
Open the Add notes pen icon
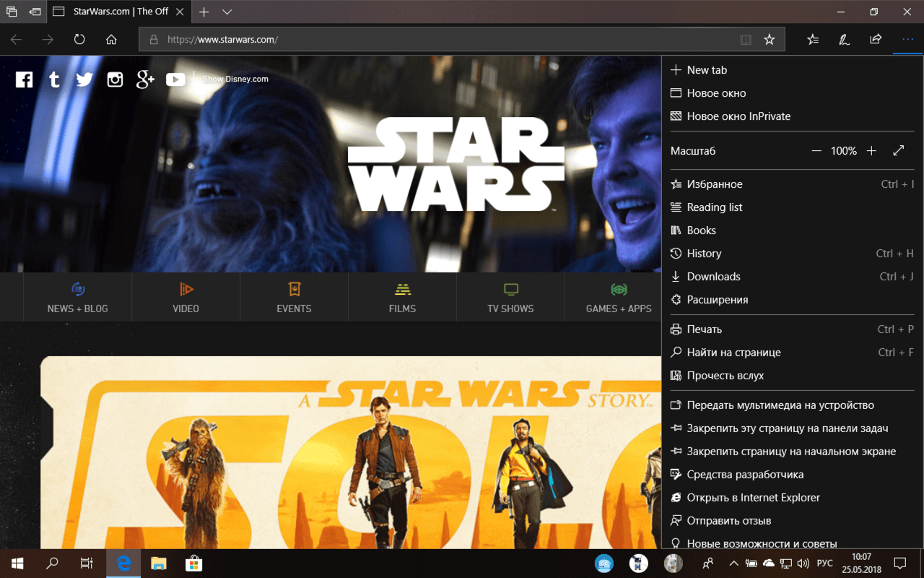point(844,40)
